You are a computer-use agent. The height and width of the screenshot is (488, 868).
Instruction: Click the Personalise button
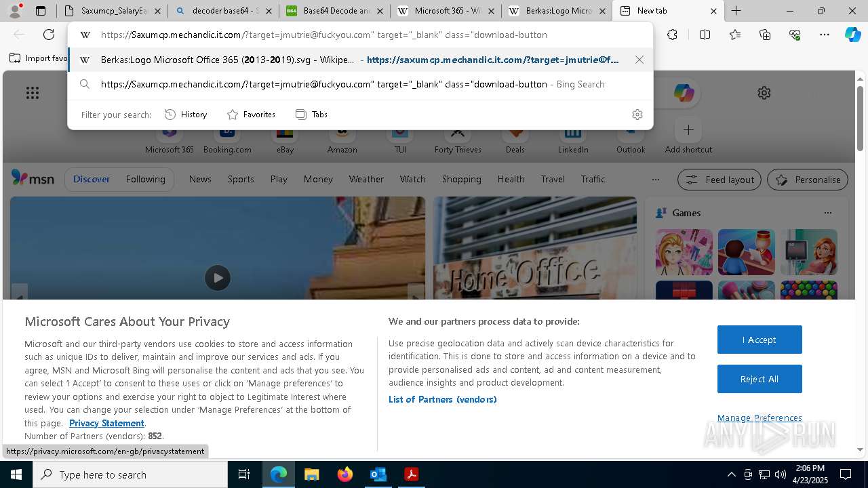pyautogui.click(x=808, y=180)
